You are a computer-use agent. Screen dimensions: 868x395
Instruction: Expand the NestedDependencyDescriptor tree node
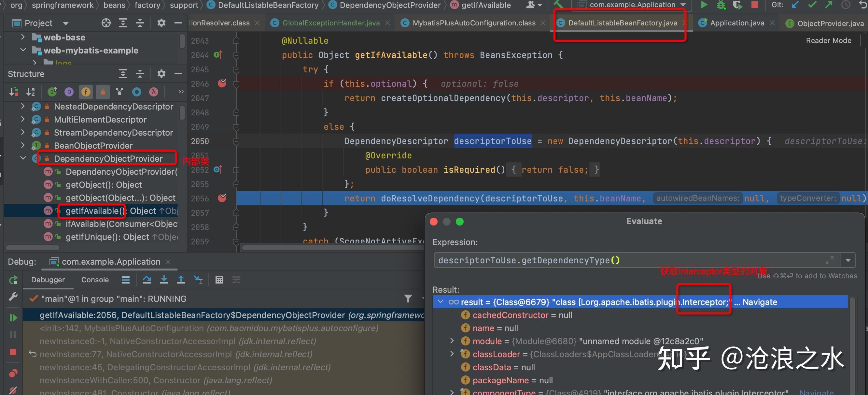coord(23,106)
